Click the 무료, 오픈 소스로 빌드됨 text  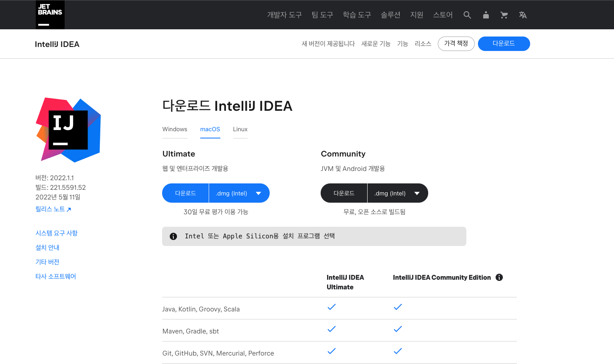[x=374, y=212]
